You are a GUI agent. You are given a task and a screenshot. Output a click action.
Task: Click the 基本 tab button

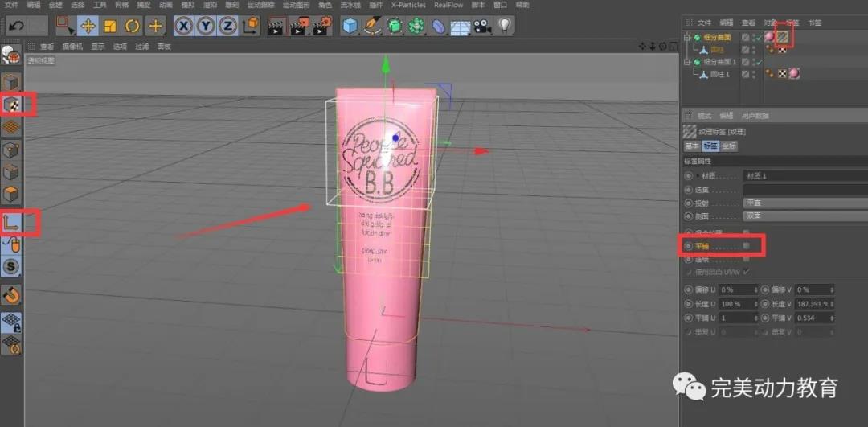[x=691, y=146]
